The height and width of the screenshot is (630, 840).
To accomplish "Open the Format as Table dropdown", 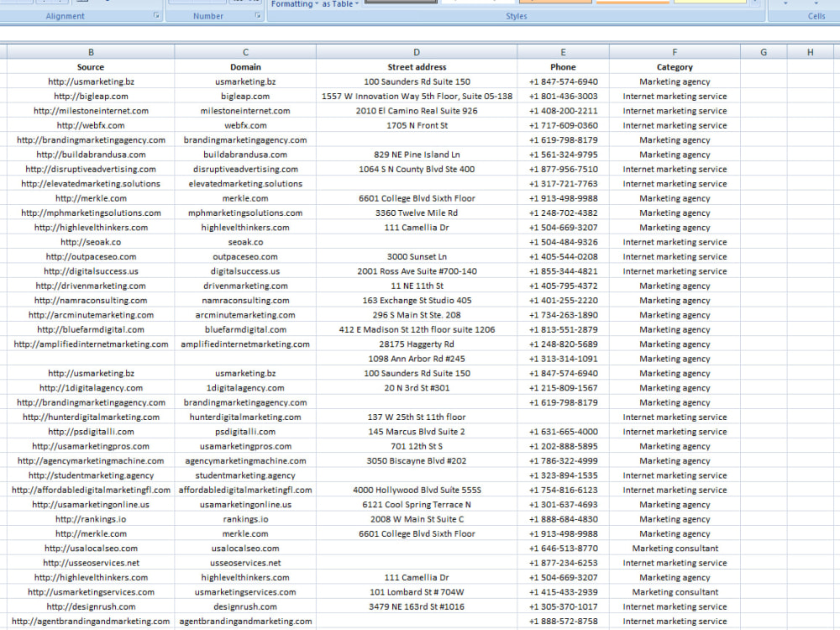I will [340, 3].
